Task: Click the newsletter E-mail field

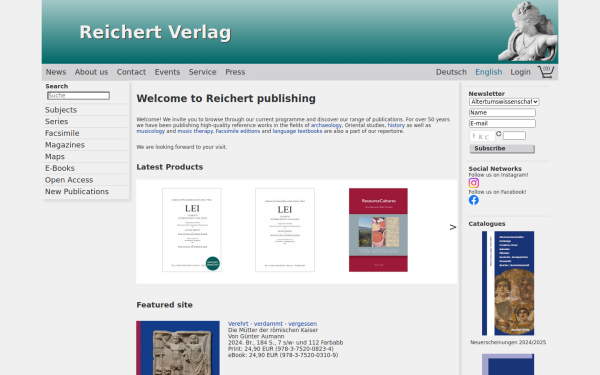Action: (502, 123)
